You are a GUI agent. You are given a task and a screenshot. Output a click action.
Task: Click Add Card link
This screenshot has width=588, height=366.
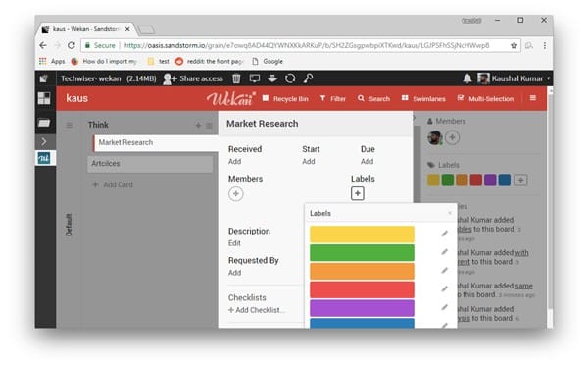pyautogui.click(x=113, y=184)
